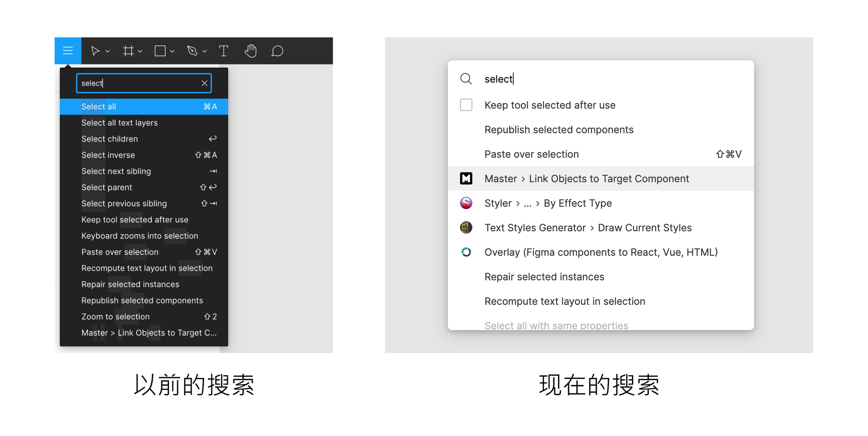This screenshot has width=868, height=436.
Task: Expand Move tool options chevron
Action: 108,51
